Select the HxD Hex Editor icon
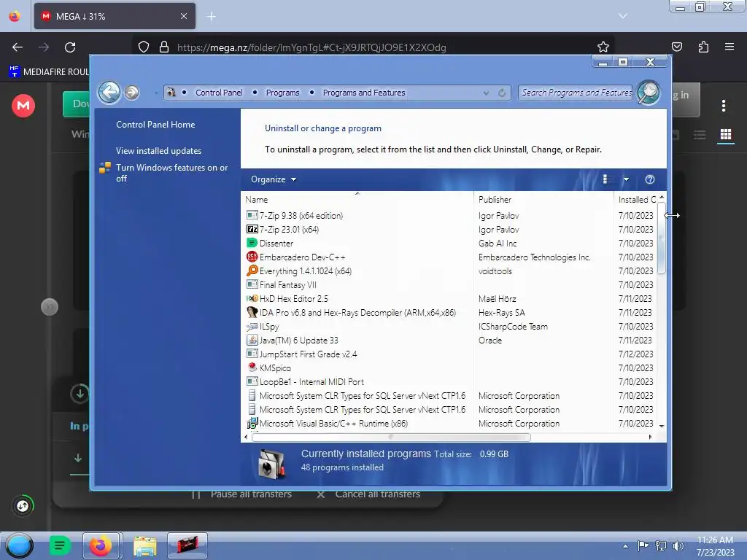Image resolution: width=747 pixels, height=560 pixels. [252, 298]
